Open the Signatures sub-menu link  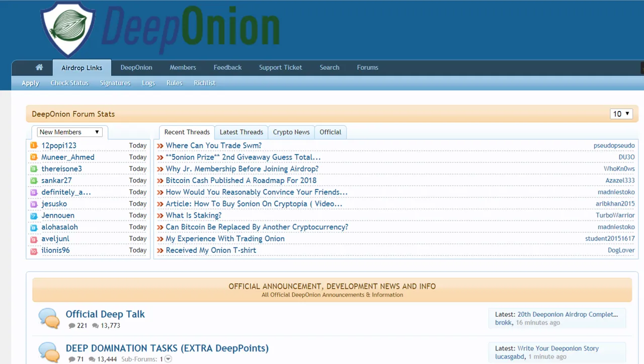(115, 83)
